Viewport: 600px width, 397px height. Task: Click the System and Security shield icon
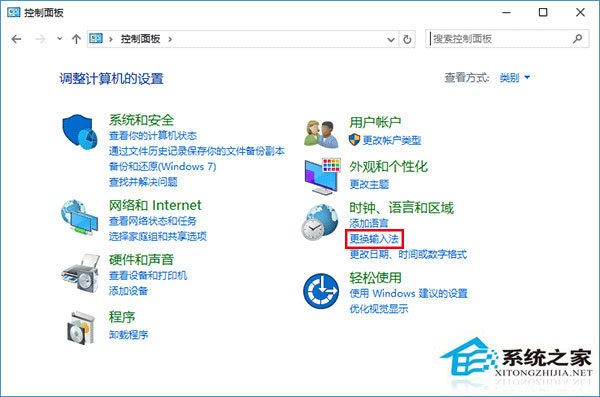(x=80, y=132)
